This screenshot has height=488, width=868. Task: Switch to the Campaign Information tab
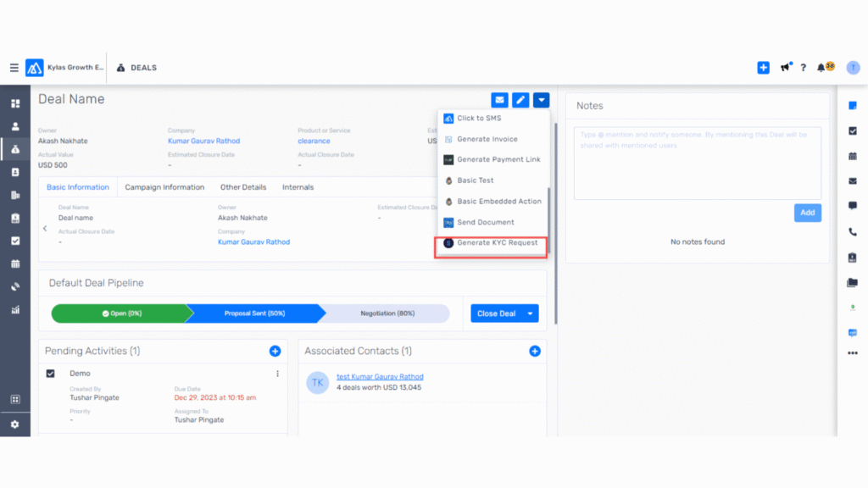pyautogui.click(x=164, y=187)
